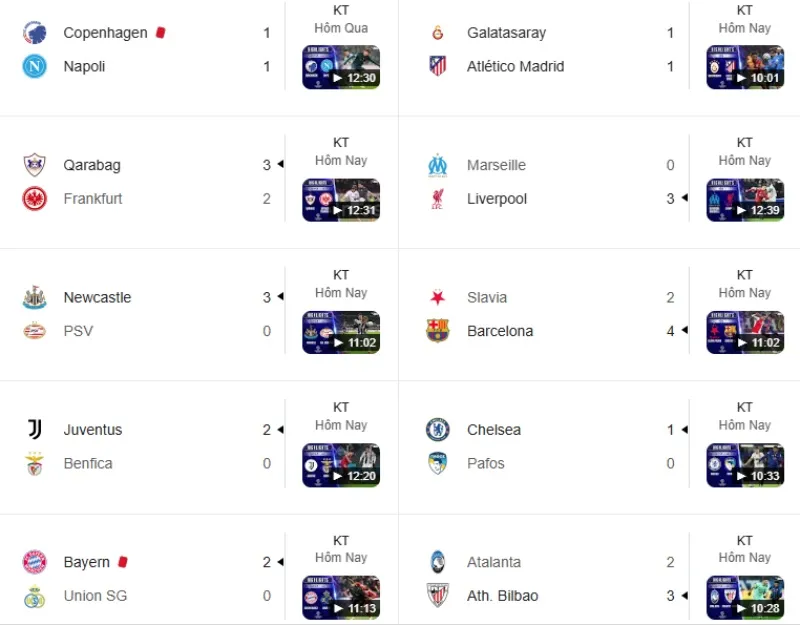Select the Barcelona club badge
The image size is (800, 625).
tap(436, 331)
